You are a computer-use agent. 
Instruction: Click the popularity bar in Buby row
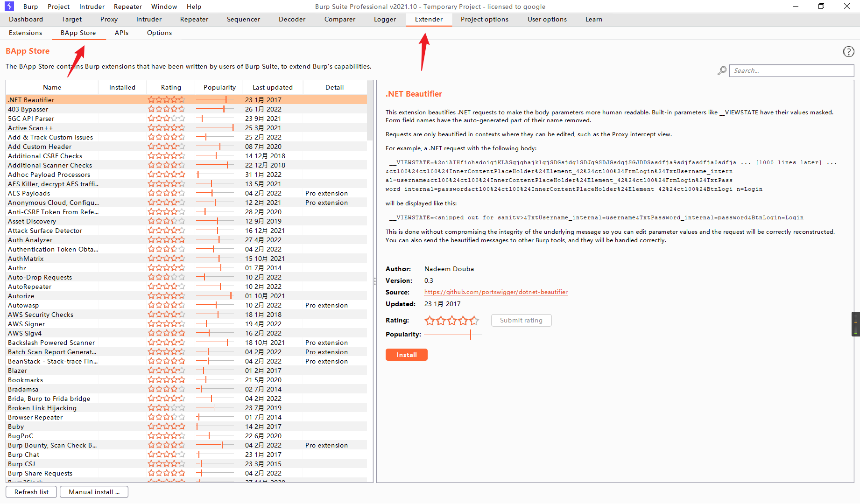(215, 427)
